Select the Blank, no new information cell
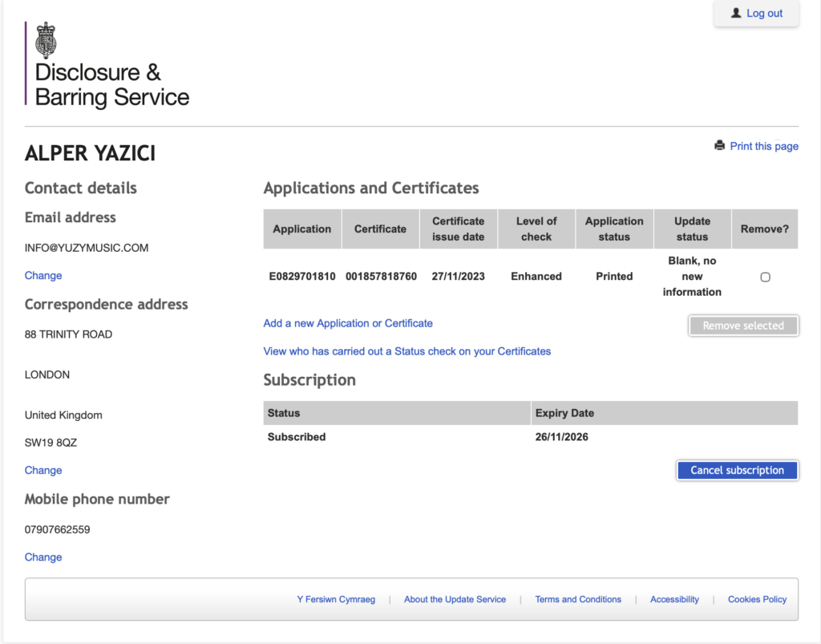 tap(692, 277)
